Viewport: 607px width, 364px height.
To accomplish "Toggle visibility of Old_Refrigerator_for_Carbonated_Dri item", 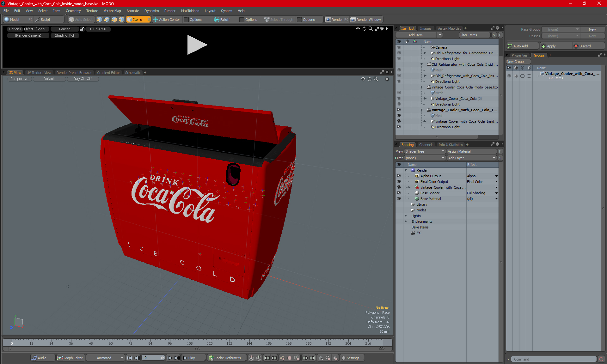I will pos(399,53).
